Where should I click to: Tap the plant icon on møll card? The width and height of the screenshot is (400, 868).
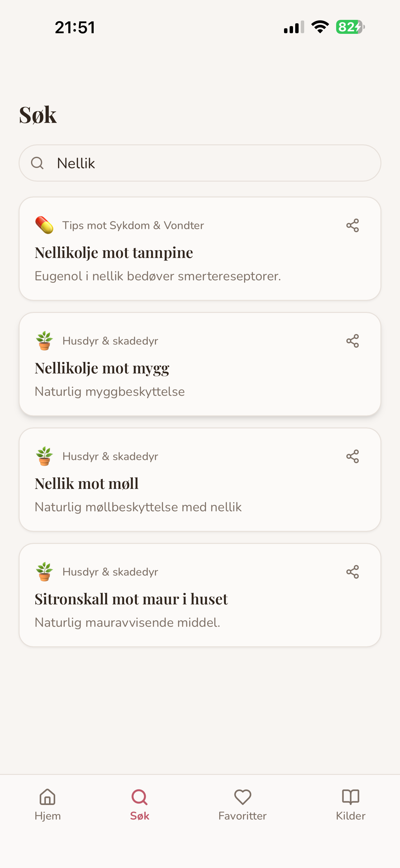[x=44, y=456]
